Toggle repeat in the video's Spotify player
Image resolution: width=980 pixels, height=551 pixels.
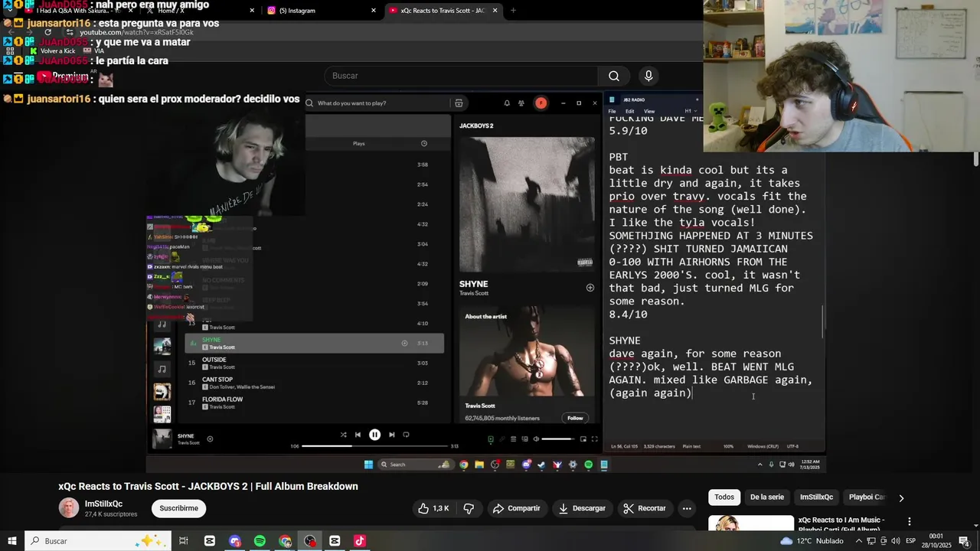click(406, 435)
